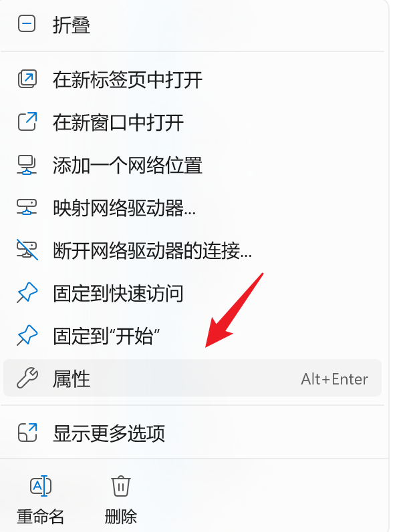Click the pin icon for quick access
This screenshot has height=532, width=403.
pos(27,292)
